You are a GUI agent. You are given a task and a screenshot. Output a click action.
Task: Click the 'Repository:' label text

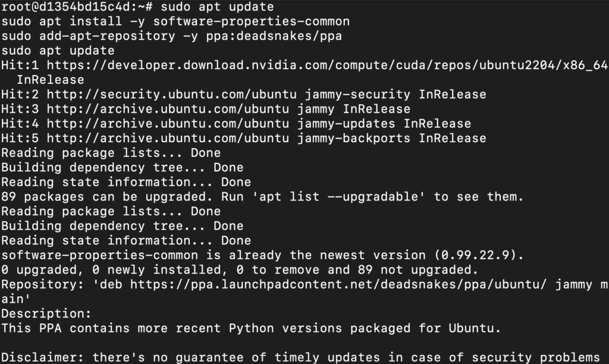click(x=43, y=284)
